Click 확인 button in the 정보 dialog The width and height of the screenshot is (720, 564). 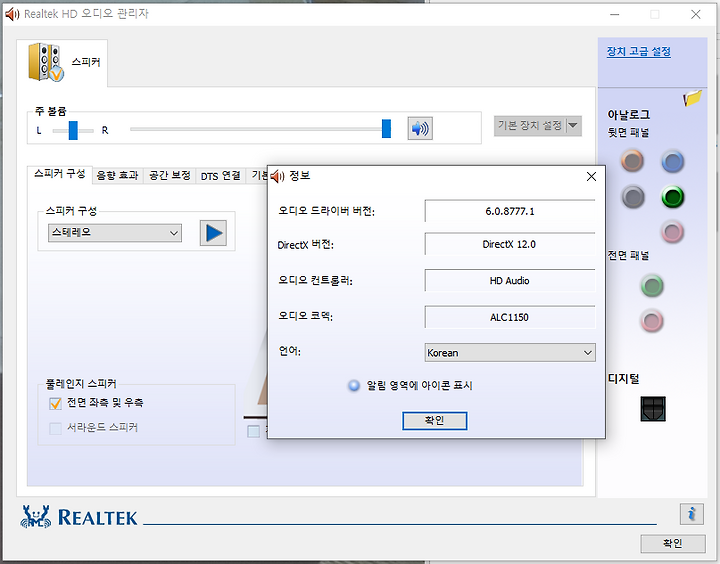434,421
